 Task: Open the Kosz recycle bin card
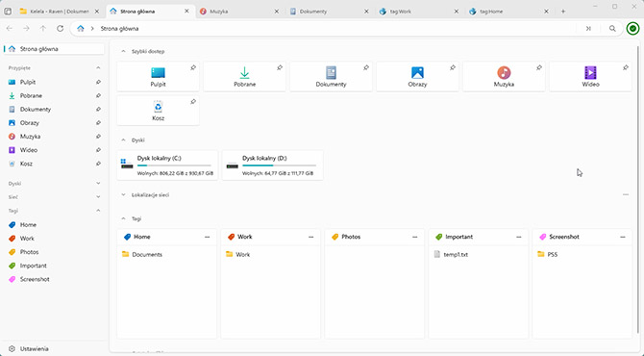[x=159, y=111]
